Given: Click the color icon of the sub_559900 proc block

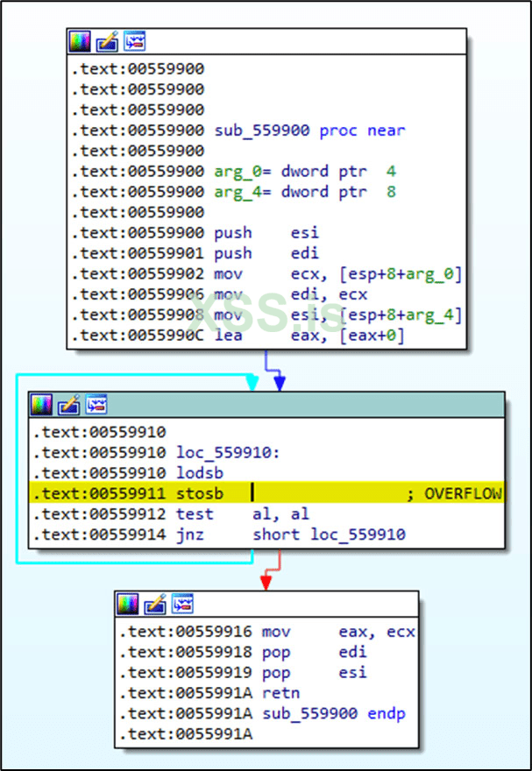Looking at the screenshot, I should [80, 42].
